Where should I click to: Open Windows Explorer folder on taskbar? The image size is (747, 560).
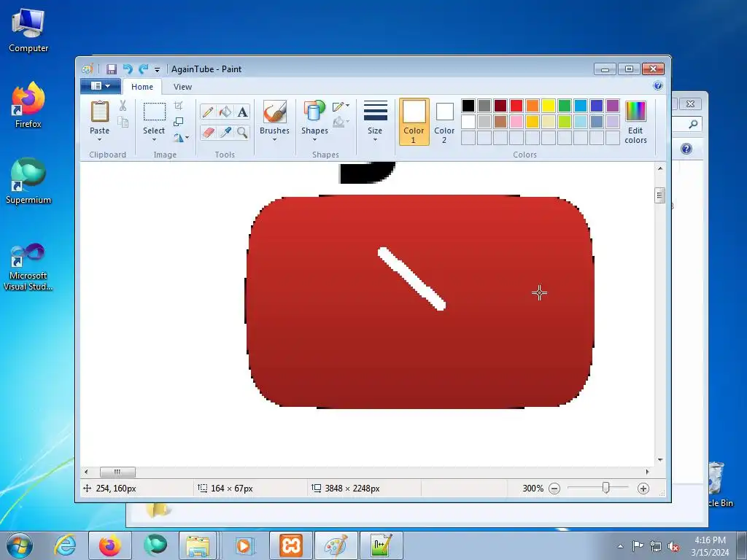(198, 545)
